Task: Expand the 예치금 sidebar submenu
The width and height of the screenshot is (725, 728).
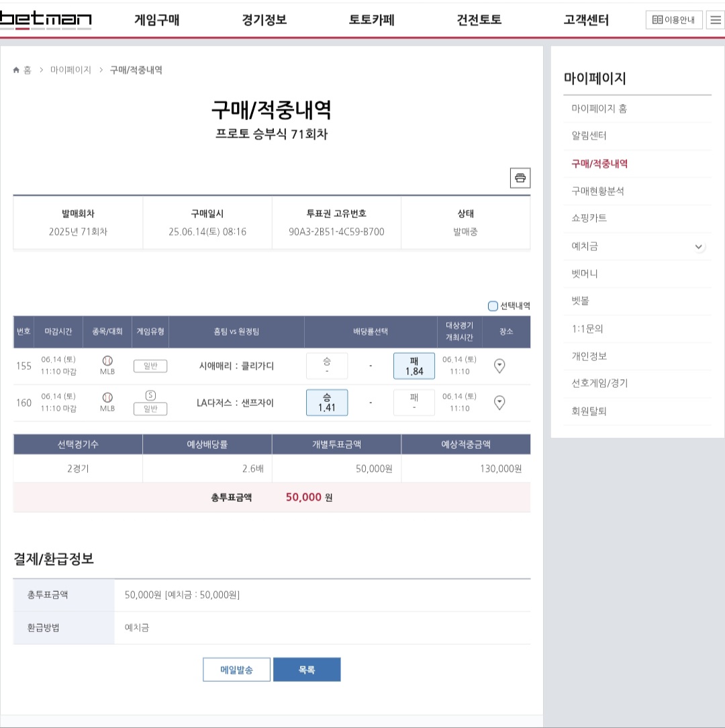Action: tap(699, 246)
